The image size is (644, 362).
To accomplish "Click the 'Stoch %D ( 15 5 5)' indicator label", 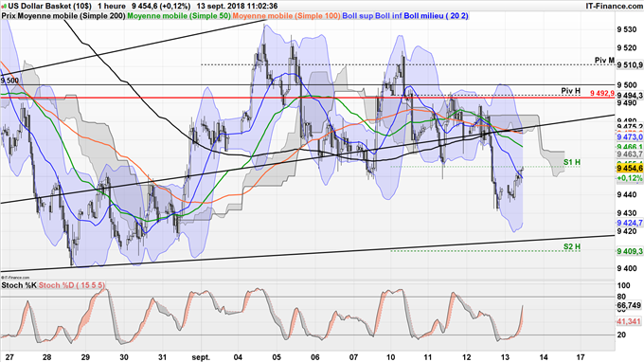I will coord(71,284).
